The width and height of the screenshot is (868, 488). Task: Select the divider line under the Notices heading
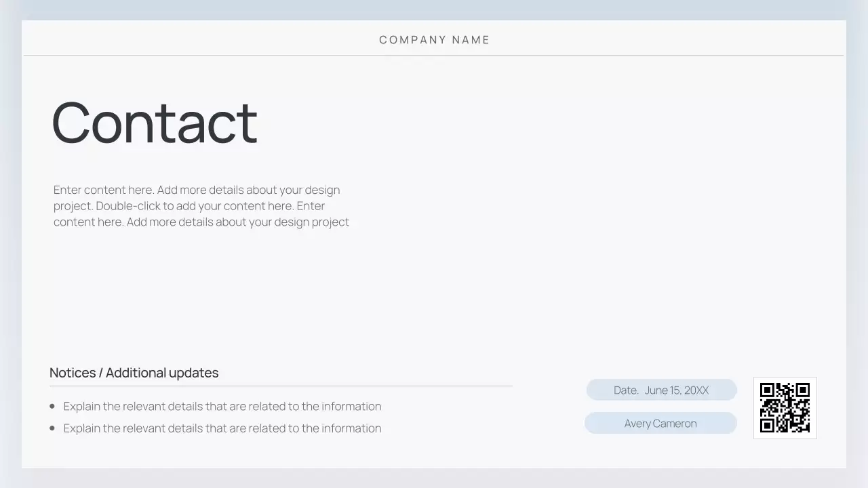click(x=281, y=386)
